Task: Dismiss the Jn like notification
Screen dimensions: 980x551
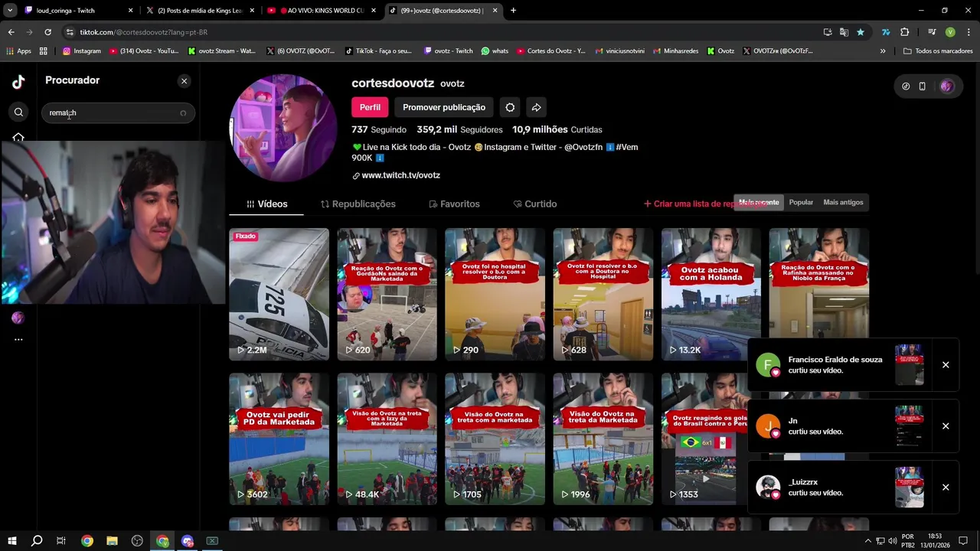Action: (x=946, y=426)
